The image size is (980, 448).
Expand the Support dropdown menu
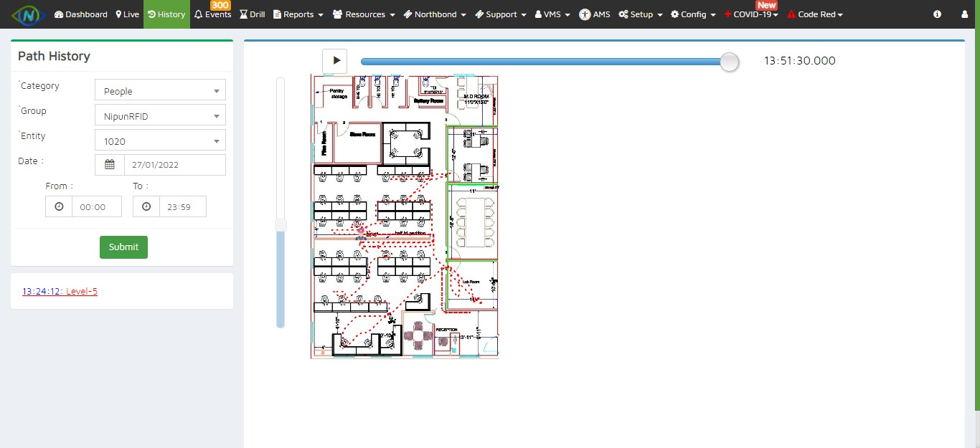tap(501, 14)
